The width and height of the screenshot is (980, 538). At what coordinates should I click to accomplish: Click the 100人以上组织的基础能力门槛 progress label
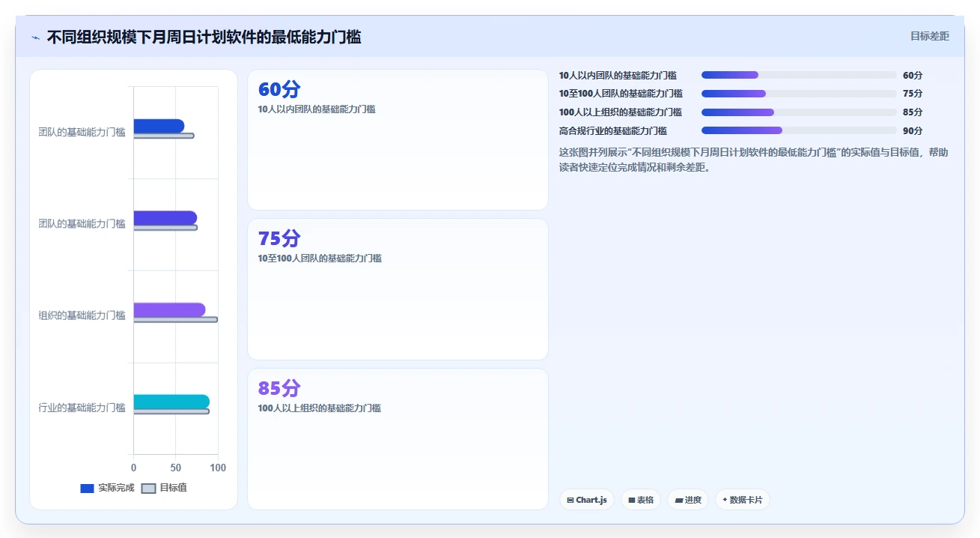tap(621, 112)
